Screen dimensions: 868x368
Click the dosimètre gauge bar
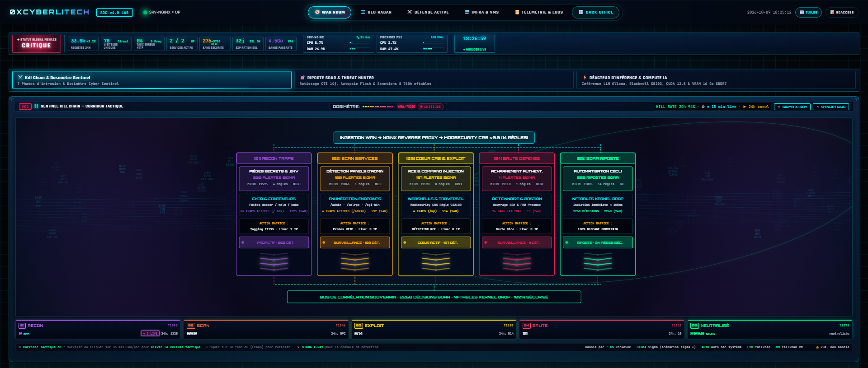pos(378,107)
